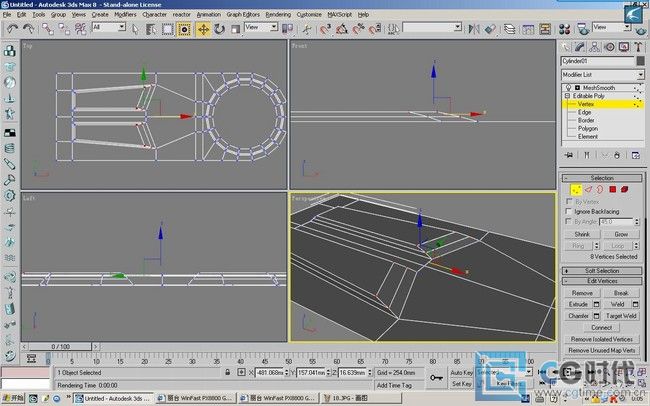
Task: Enable the Ignore Backfacing checkbox
Action: (x=569, y=212)
